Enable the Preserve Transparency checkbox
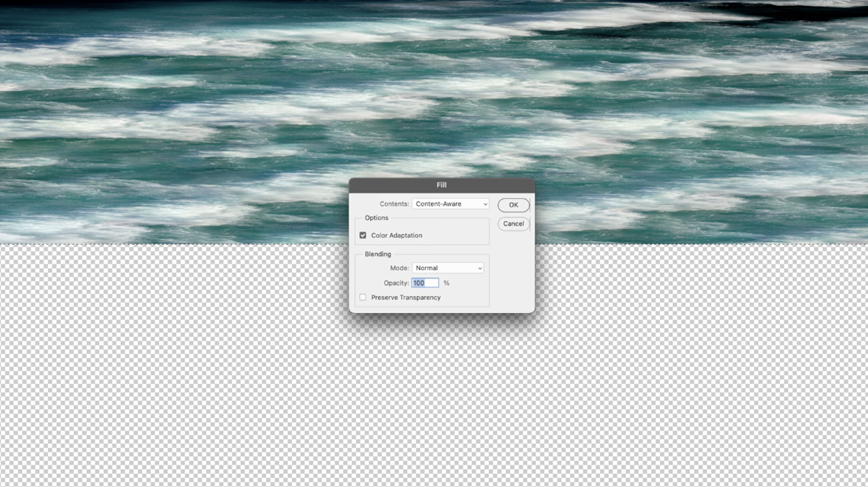The image size is (868, 487). pyautogui.click(x=363, y=298)
